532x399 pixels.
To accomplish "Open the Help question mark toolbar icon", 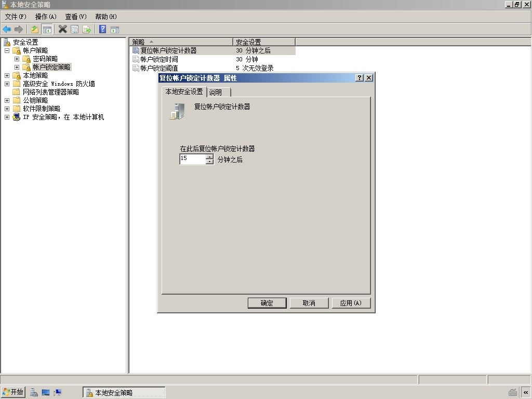I will [102, 30].
